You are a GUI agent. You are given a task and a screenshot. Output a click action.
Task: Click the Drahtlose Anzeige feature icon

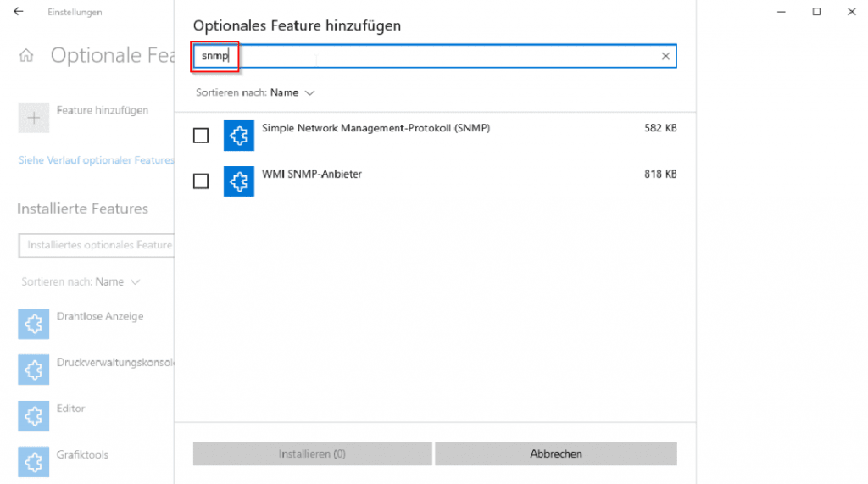pos(34,323)
